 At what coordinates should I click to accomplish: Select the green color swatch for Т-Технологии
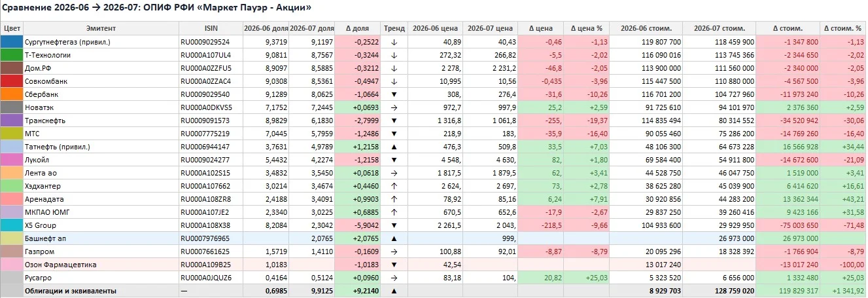(x=12, y=54)
